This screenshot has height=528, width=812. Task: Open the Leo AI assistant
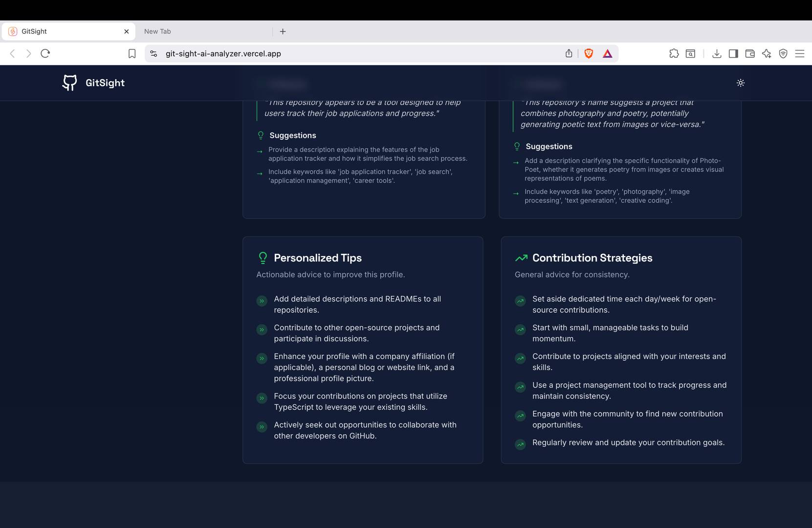pos(767,53)
